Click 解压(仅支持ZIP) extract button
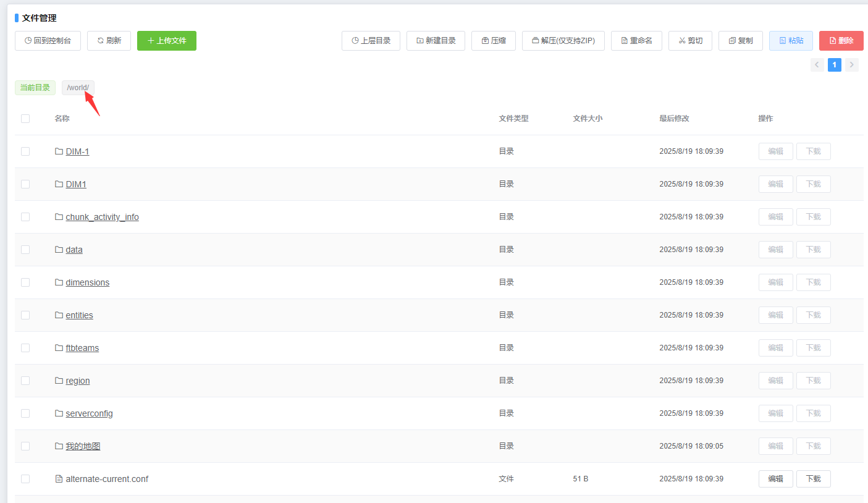Screen dimensions: 868x503 pos(563,41)
